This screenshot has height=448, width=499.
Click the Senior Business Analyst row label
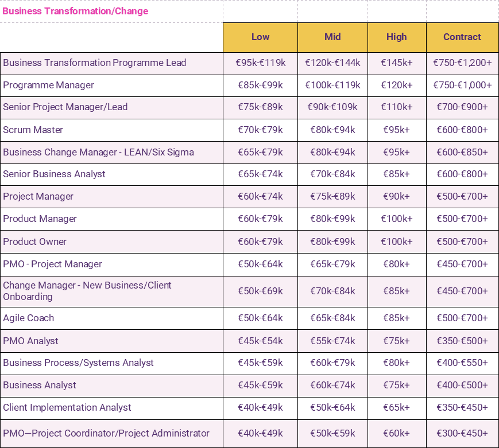(54, 174)
